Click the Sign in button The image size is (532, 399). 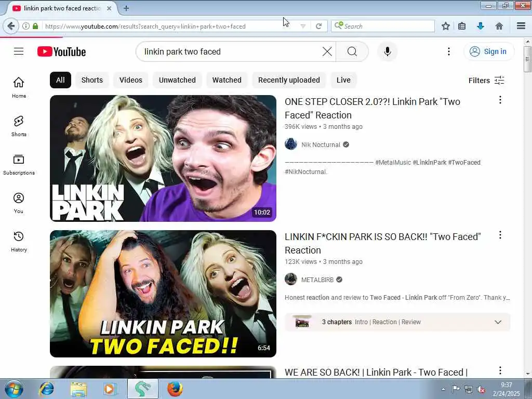click(488, 51)
